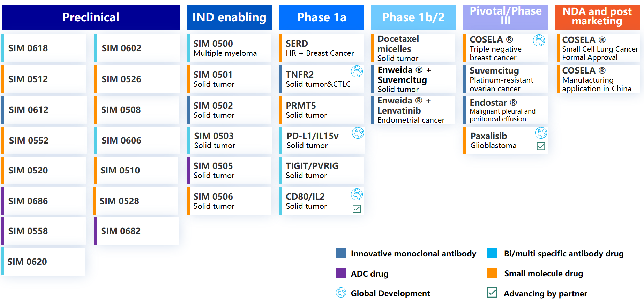
Task: Click Innovative monoclonal antibody legend label
Action: tap(413, 254)
